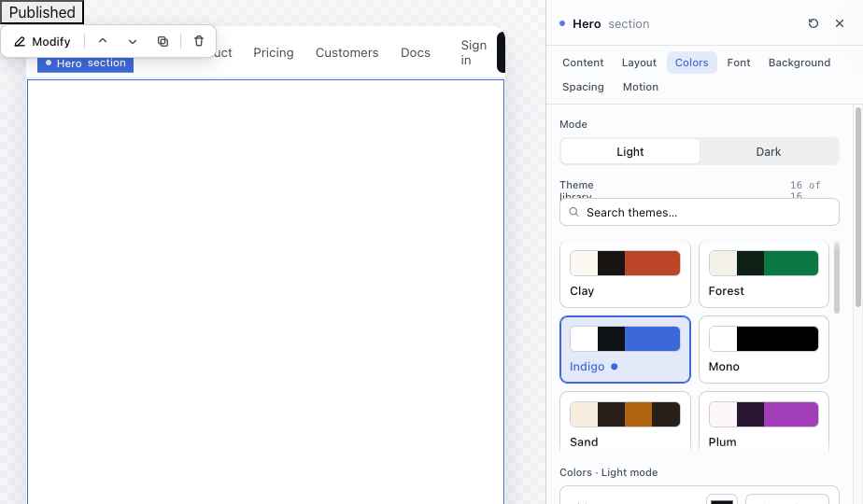Go to the Motion tab

tap(640, 87)
